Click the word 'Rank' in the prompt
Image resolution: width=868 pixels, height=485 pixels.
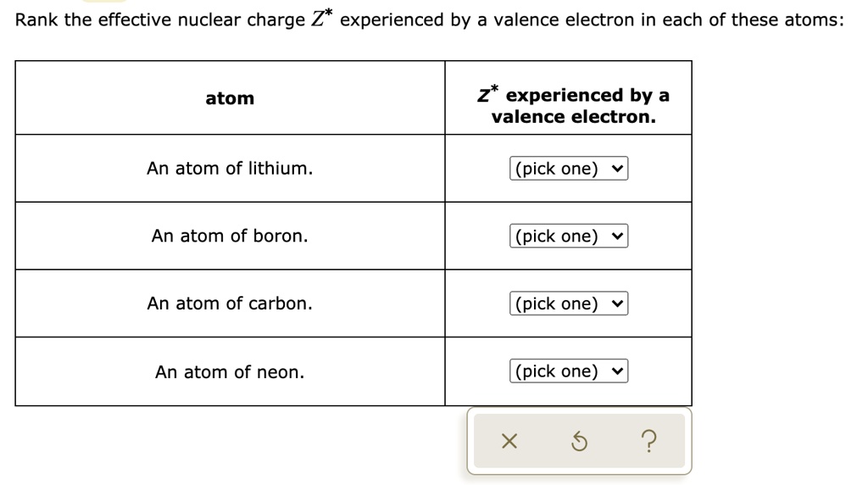(x=37, y=20)
